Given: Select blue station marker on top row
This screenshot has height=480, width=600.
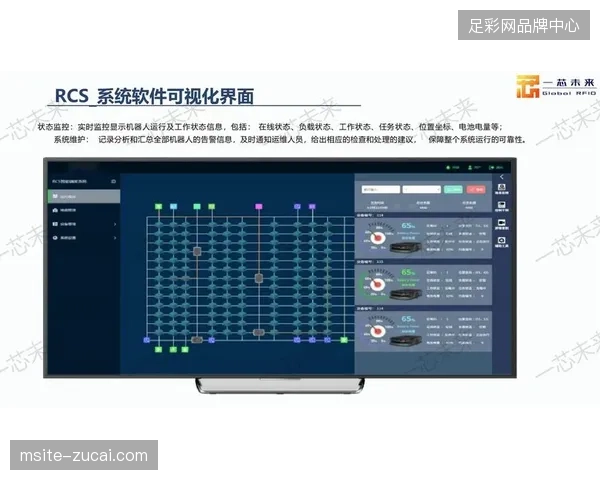Looking at the screenshot, I should [x=297, y=207].
